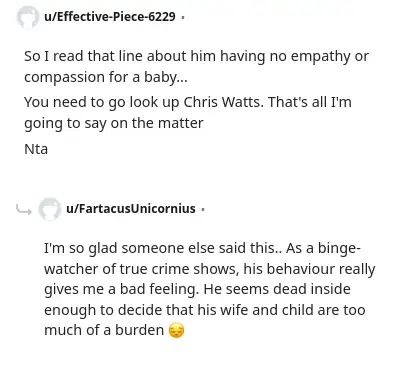Image resolution: width=400 pixels, height=366 pixels.
Task: Click the words 'Chris Watts' in comment
Action: [x=223, y=102]
